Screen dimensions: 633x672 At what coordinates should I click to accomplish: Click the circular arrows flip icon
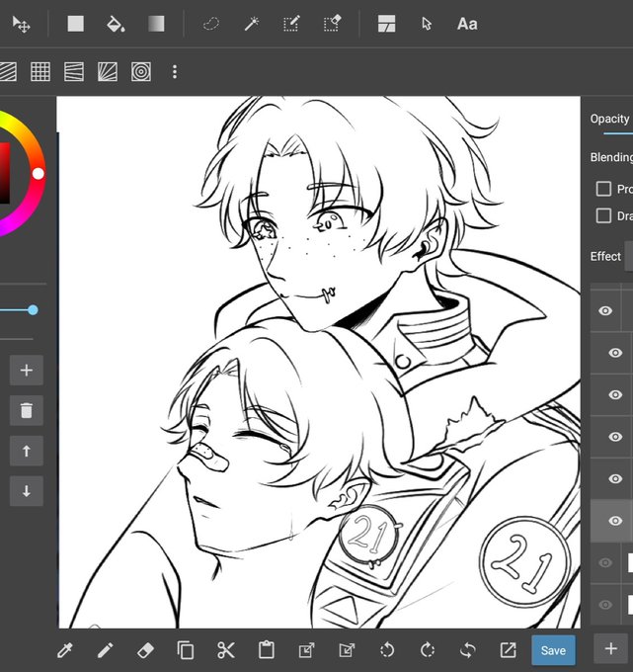click(x=468, y=650)
